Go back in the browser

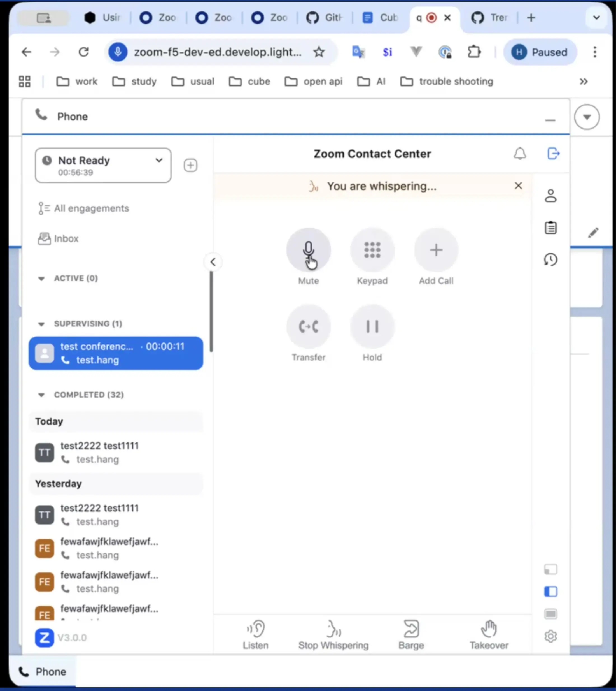26,52
